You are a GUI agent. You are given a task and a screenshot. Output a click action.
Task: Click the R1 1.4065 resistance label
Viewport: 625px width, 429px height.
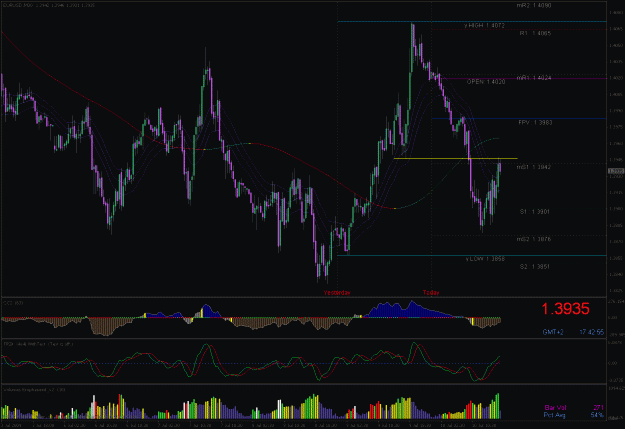click(535, 33)
